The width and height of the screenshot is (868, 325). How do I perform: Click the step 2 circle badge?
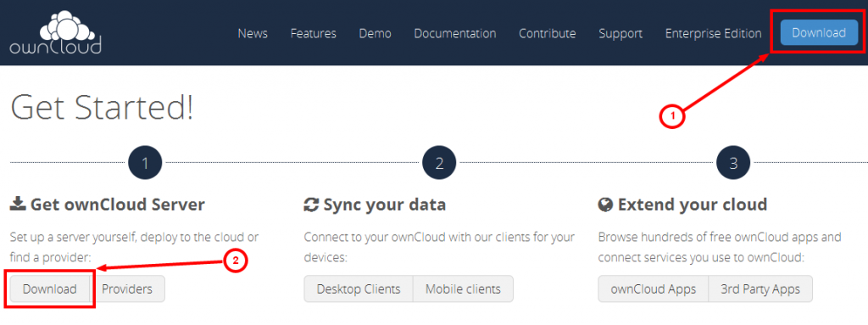point(439,163)
